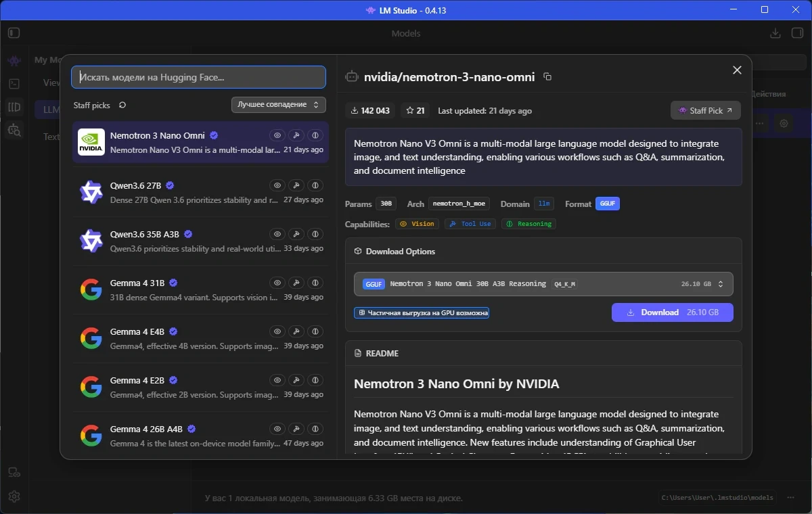Image resolution: width=812 pixels, height=514 pixels.
Task: Select Nemotron 3 Nano Omni in results
Action: point(200,142)
